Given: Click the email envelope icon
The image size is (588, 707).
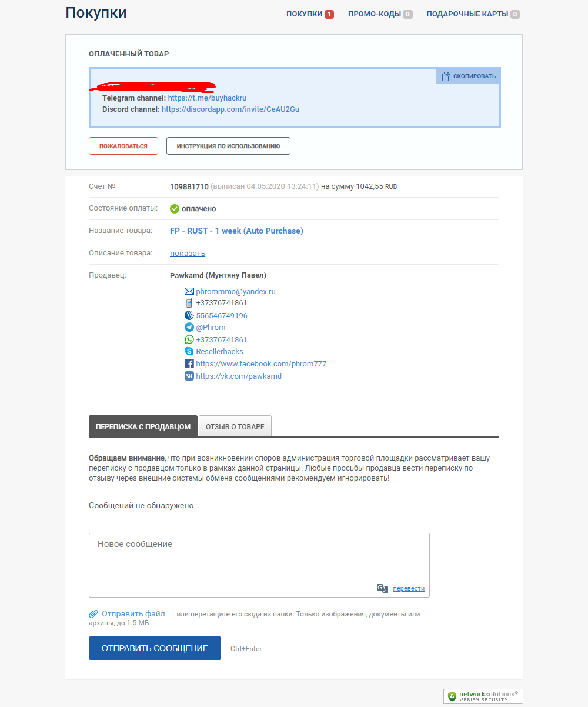Looking at the screenshot, I should (189, 291).
